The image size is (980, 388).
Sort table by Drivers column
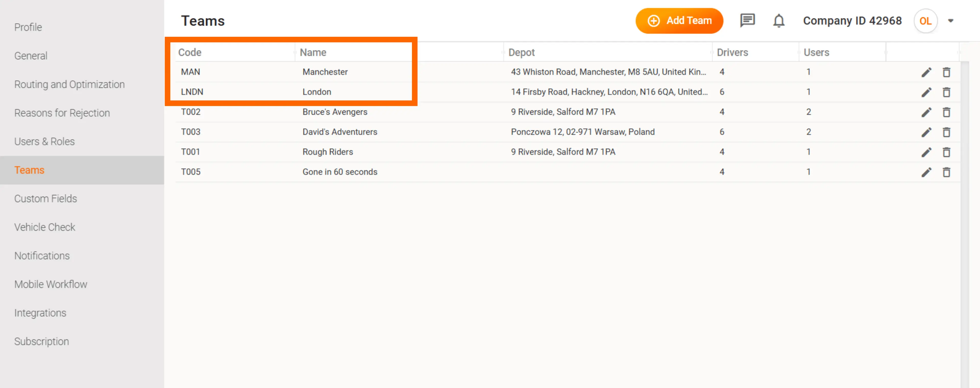[732, 52]
